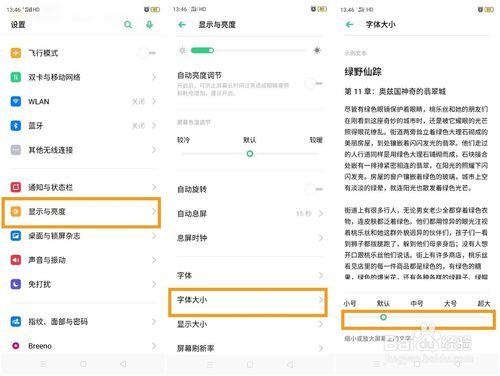Image resolution: width=500 pixels, height=376 pixels.
Task: Tap the 声音与振动 speaker icon
Action: click(16, 260)
